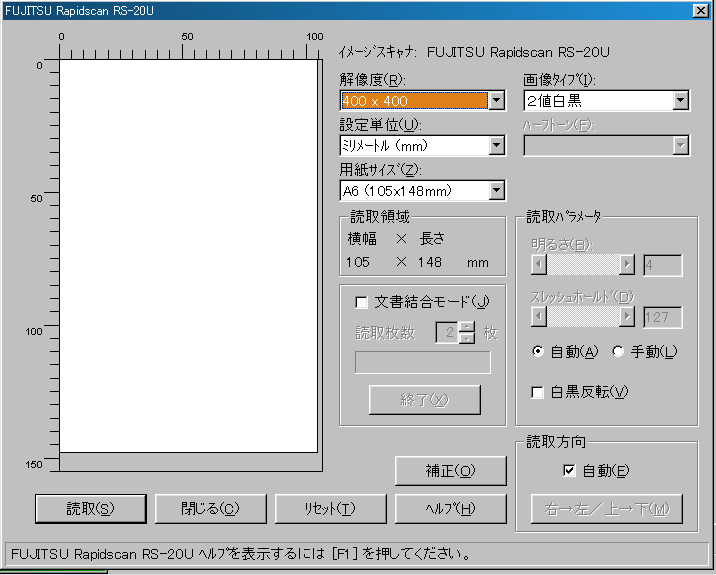Click the brightness value field showing 4
Viewport: 716px width, 575px height.
pyautogui.click(x=663, y=265)
